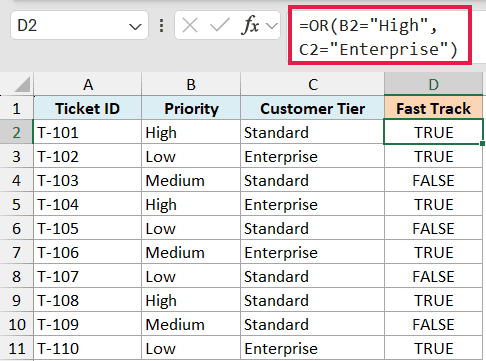Select the Fast Track FALSE cell for T-105
Image resolution: width=486 pixels, height=361 pixels.
pyautogui.click(x=433, y=228)
